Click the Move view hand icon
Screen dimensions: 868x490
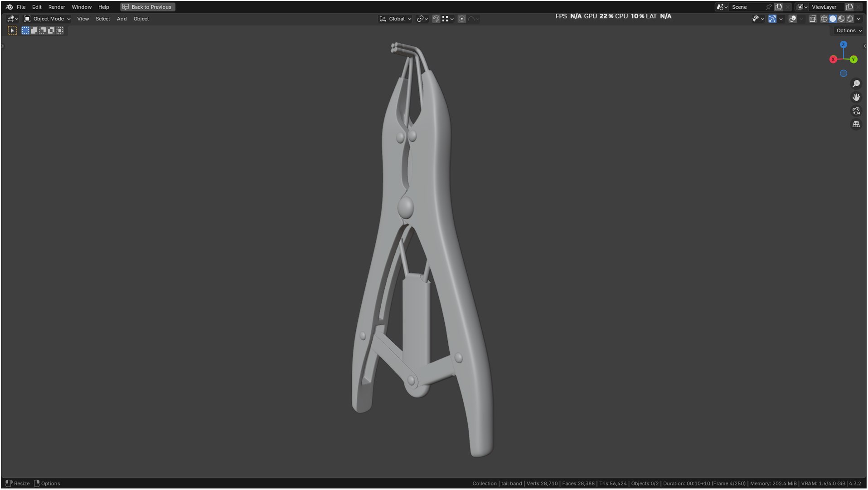tap(856, 97)
